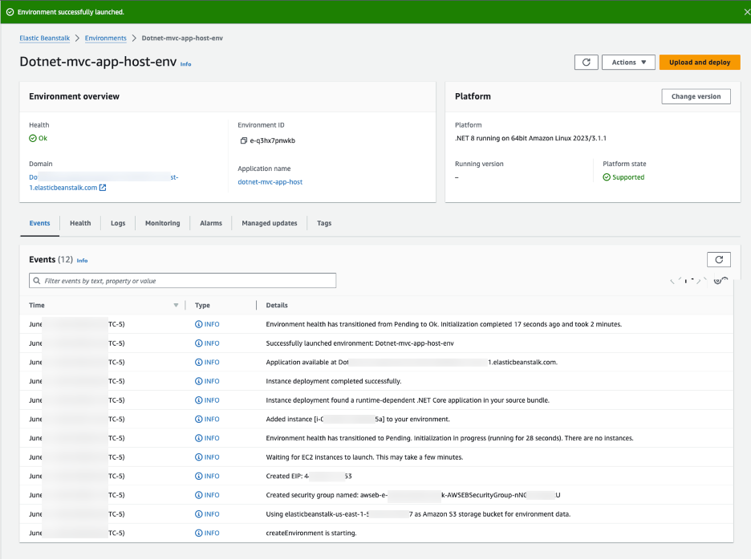The width and height of the screenshot is (751, 560).
Task: Click INFO icon for Waiting for EC2 instances event
Action: 199,457
